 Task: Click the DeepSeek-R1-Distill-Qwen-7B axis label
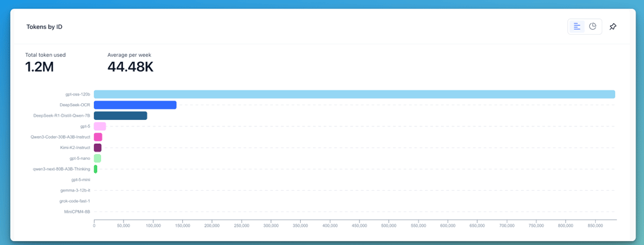point(62,115)
